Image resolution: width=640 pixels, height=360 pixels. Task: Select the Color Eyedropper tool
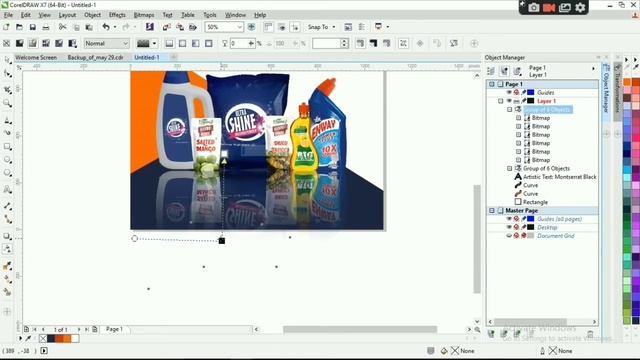pyautogui.click(x=7, y=266)
